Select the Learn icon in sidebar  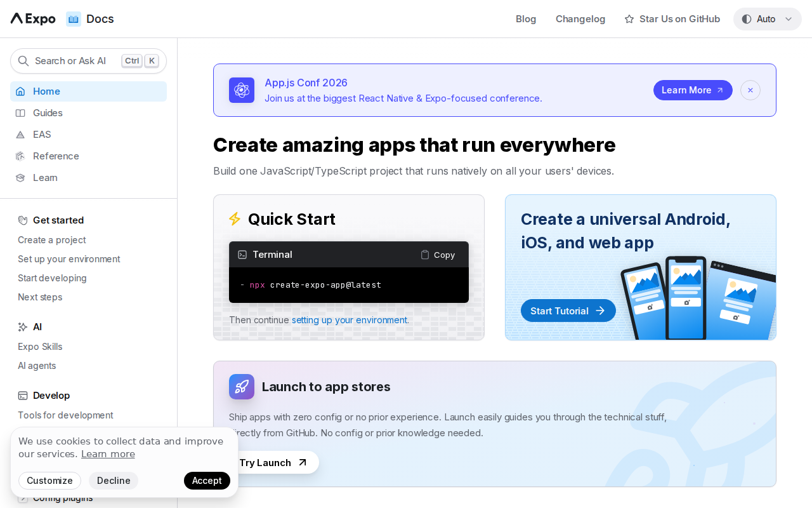(20, 177)
